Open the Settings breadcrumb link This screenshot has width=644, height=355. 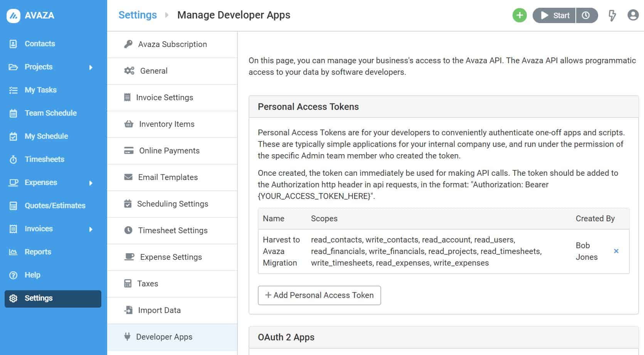pyautogui.click(x=137, y=15)
